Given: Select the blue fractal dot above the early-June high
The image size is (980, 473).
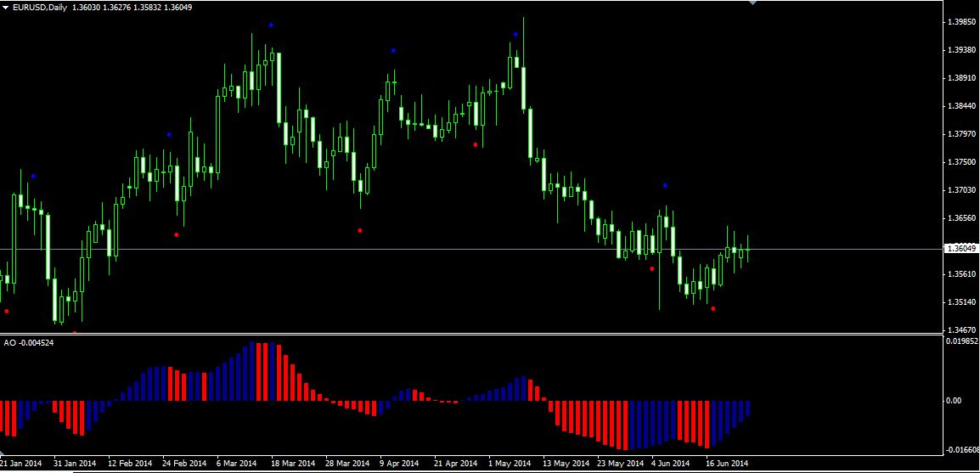Looking at the screenshot, I should 665,186.
